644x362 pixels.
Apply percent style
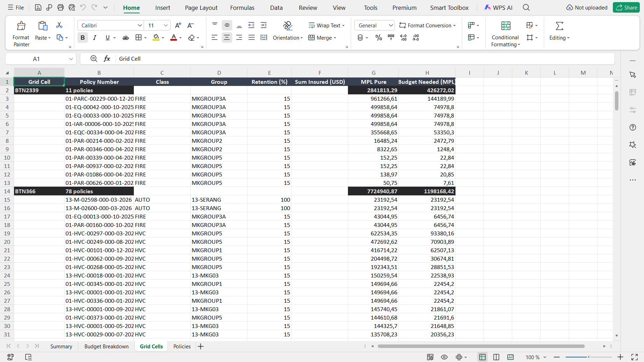(379, 38)
